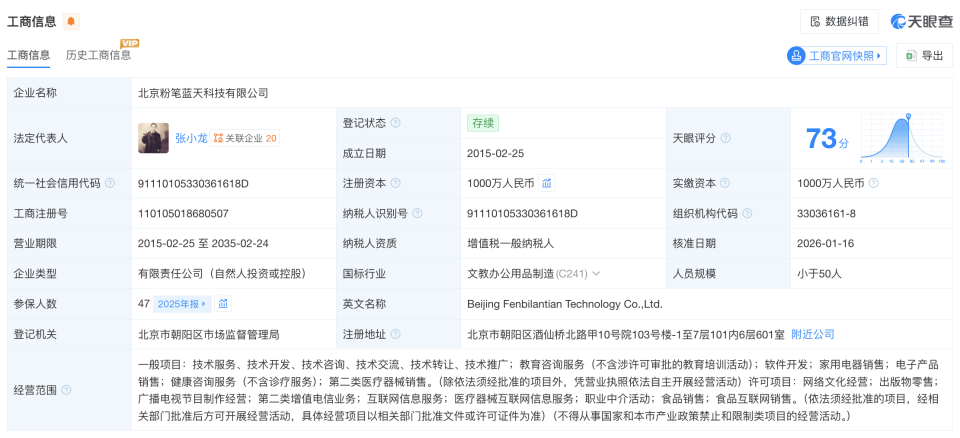This screenshot has height=438, width=960.
Task: Open the 工商官网快照 button
Action: (836, 56)
